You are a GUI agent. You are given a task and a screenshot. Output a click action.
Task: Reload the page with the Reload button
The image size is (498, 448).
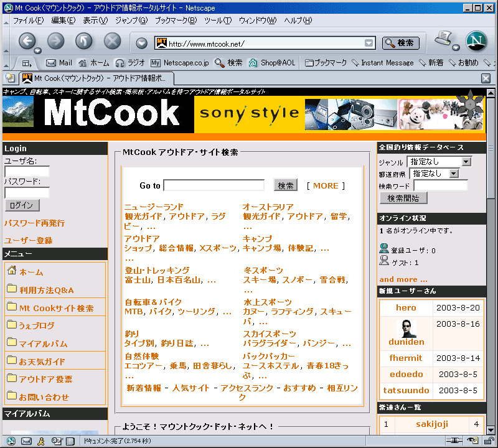tap(84, 41)
